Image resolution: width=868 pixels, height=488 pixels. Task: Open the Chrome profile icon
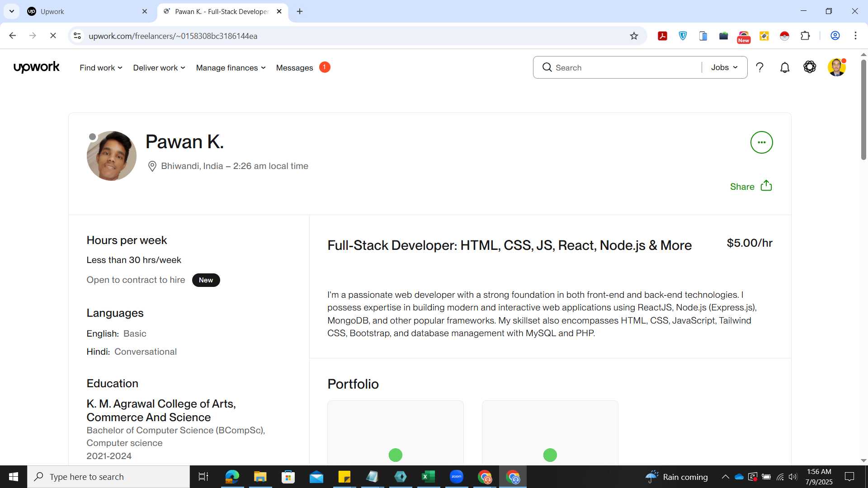pos(835,36)
